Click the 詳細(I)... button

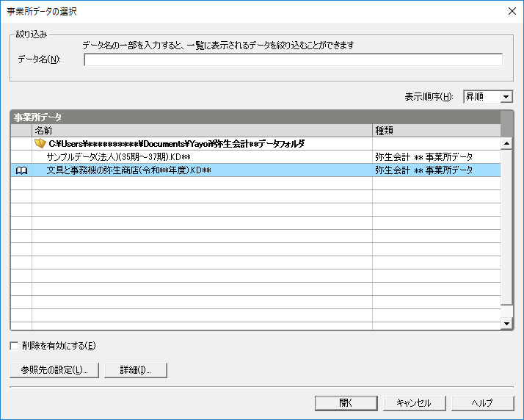coord(136,370)
